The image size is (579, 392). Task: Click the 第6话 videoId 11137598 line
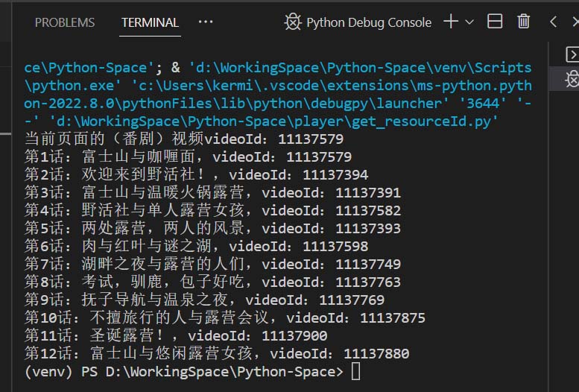196,246
